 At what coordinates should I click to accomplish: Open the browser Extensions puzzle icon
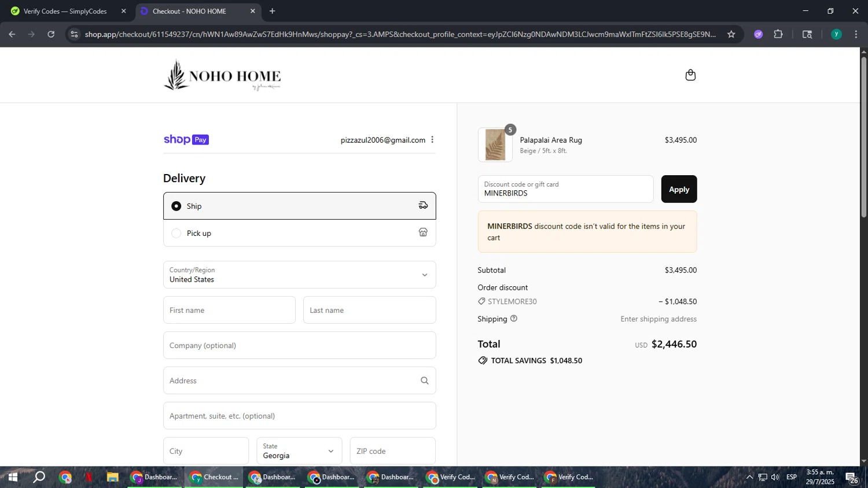tap(778, 34)
